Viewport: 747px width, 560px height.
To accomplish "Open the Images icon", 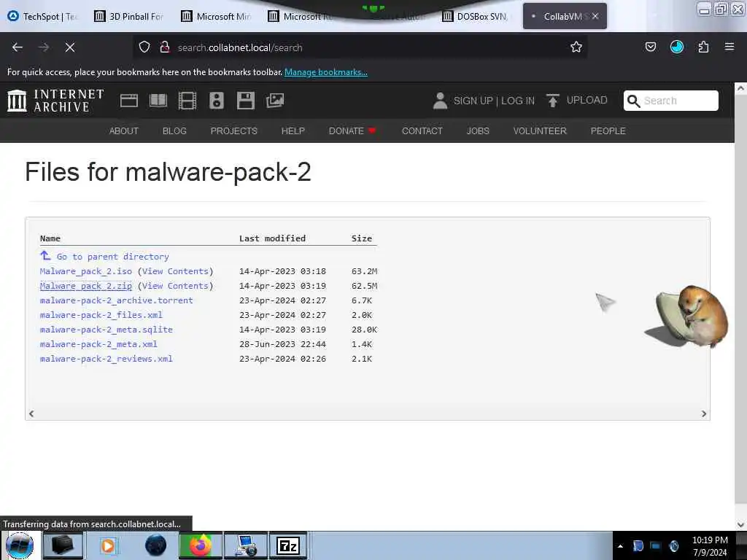I will point(275,101).
